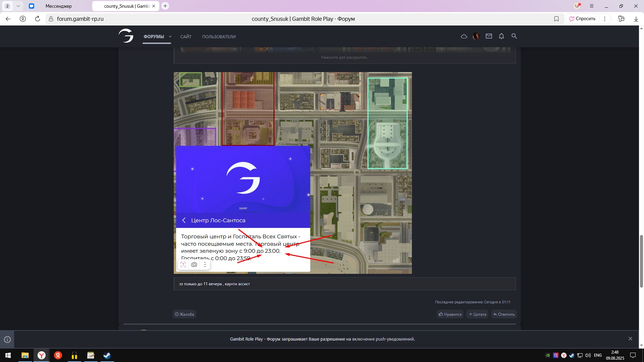
Task: Open the user avatar in the forum header
Action: (x=476, y=36)
